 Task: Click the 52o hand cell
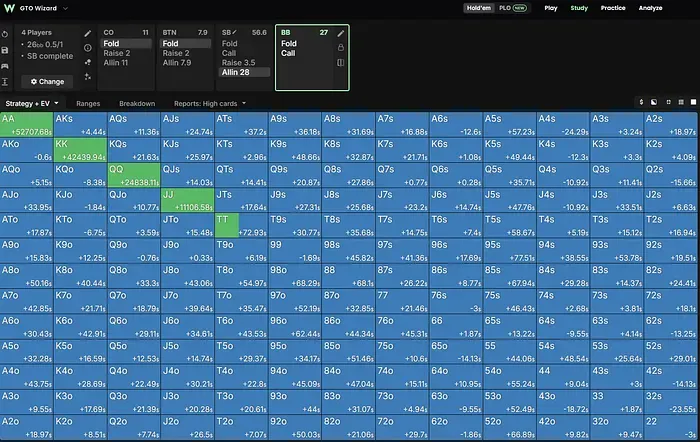pos(509,427)
